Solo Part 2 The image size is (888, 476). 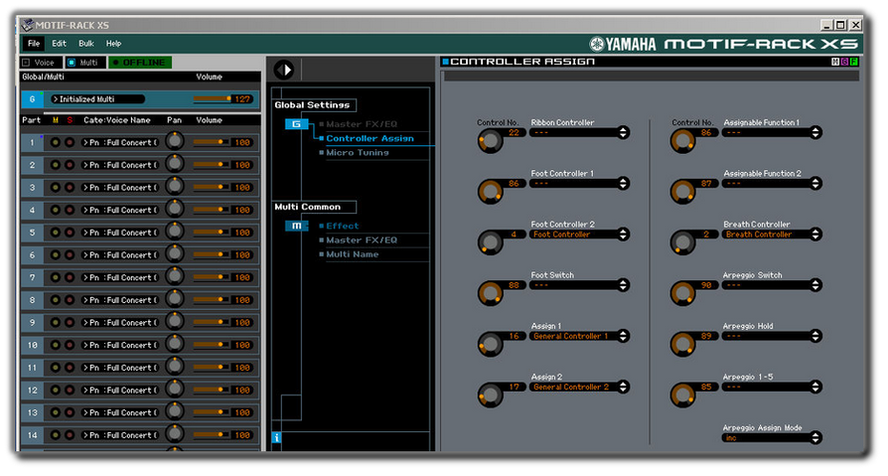pos(69,165)
